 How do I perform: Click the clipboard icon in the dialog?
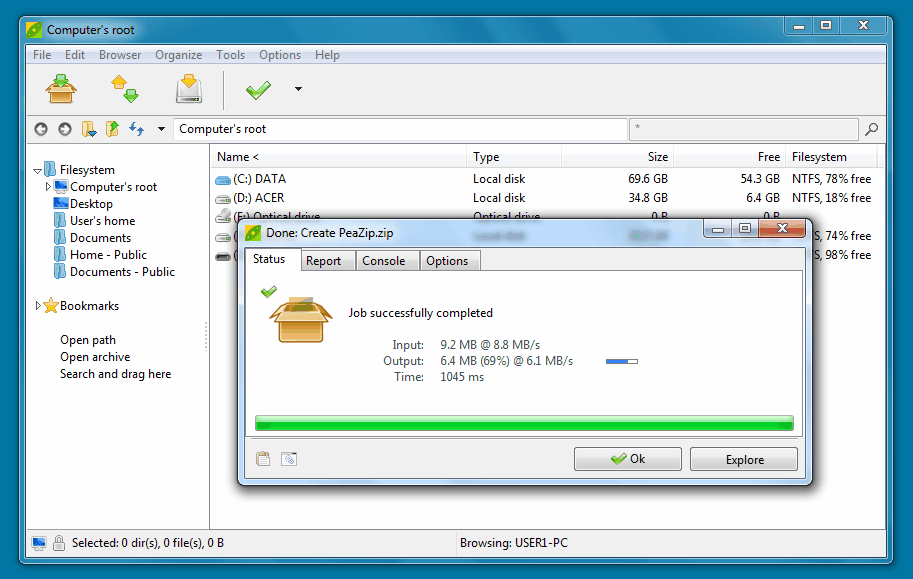(x=264, y=459)
